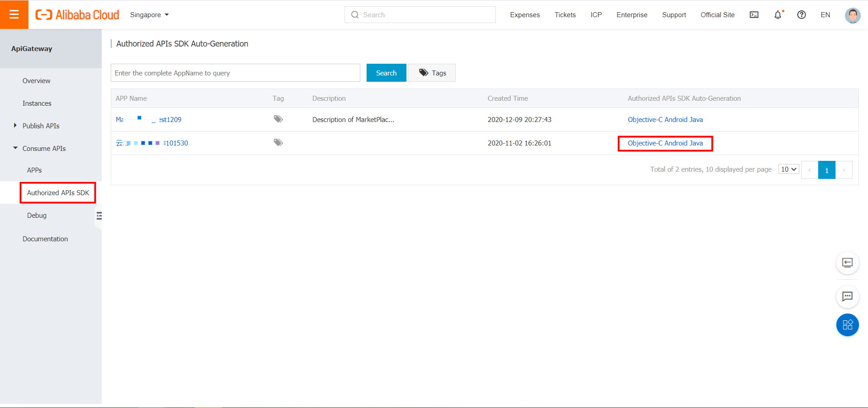Select Authorized APIs SDK in sidebar
The image size is (868, 408).
pos(58,193)
